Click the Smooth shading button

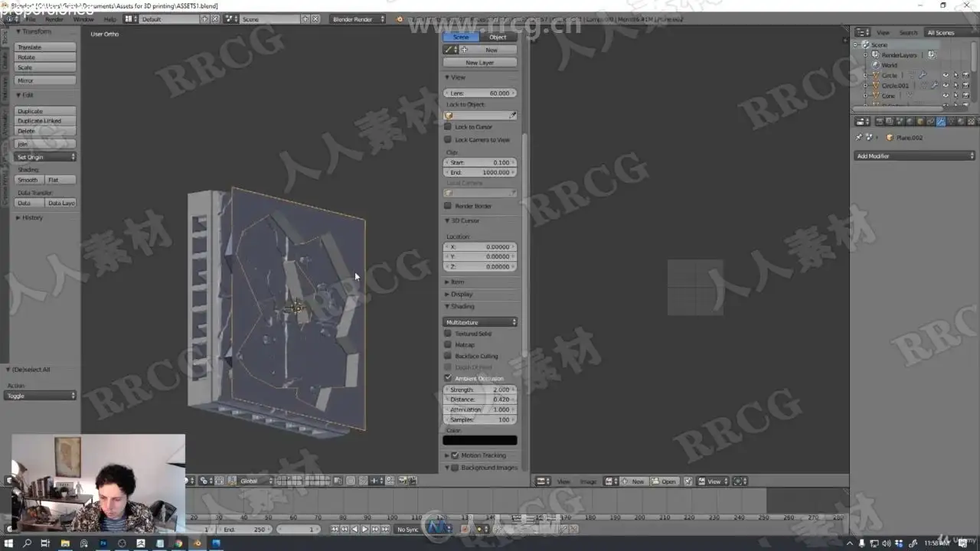[28, 180]
